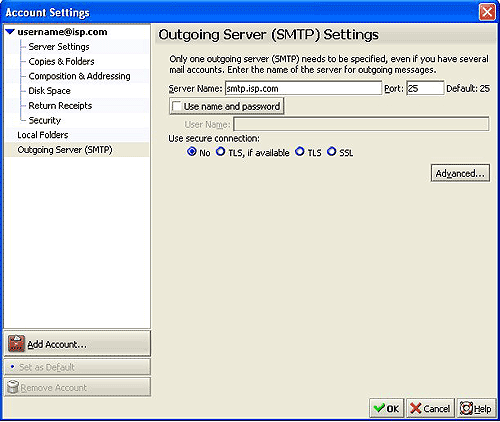This screenshot has height=422, width=500.
Task: Select the No secure connection option
Action: pos(192,152)
